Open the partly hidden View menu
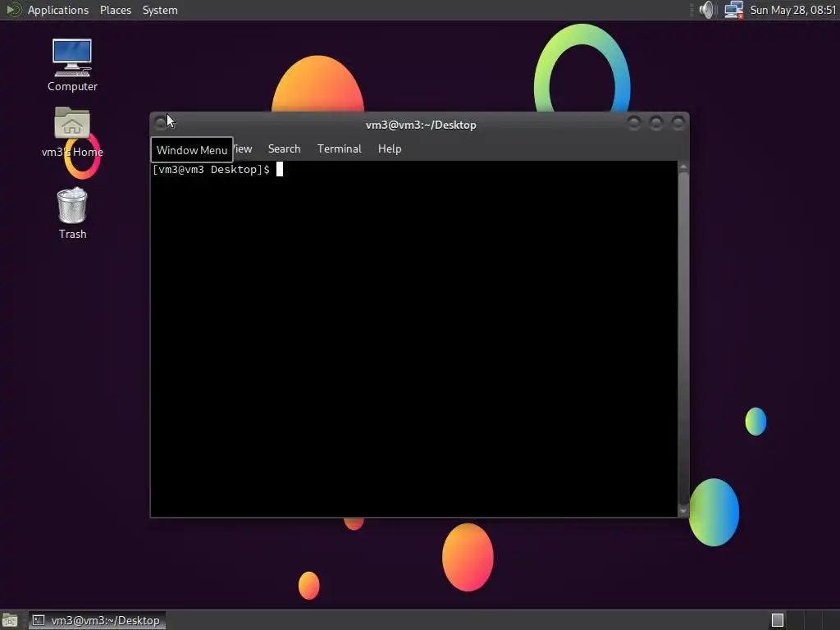This screenshot has width=840, height=630. [x=243, y=149]
